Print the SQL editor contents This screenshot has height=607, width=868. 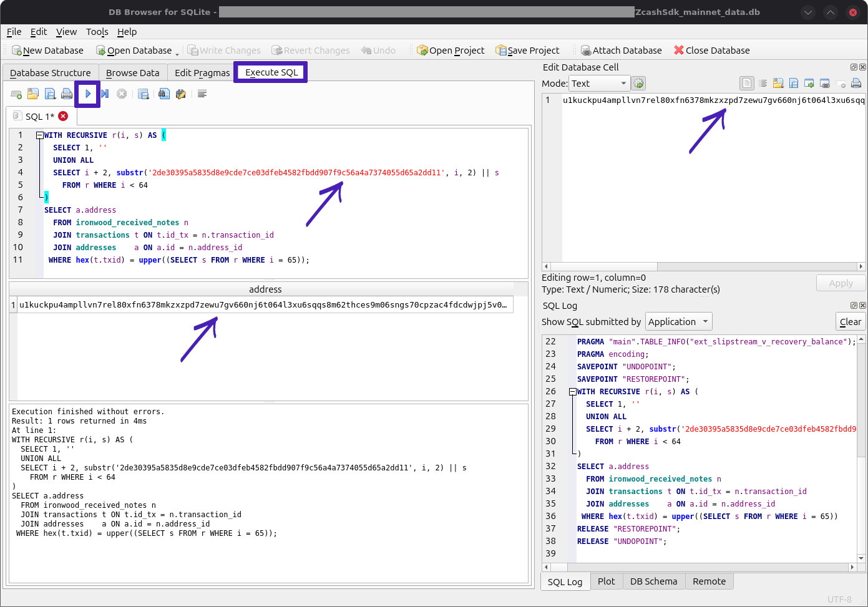[x=67, y=94]
